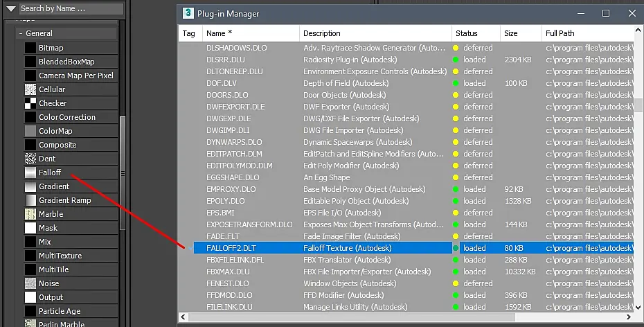The width and height of the screenshot is (644, 327).
Task: Select the DOF.DLV plug-in row
Action: pos(406,83)
